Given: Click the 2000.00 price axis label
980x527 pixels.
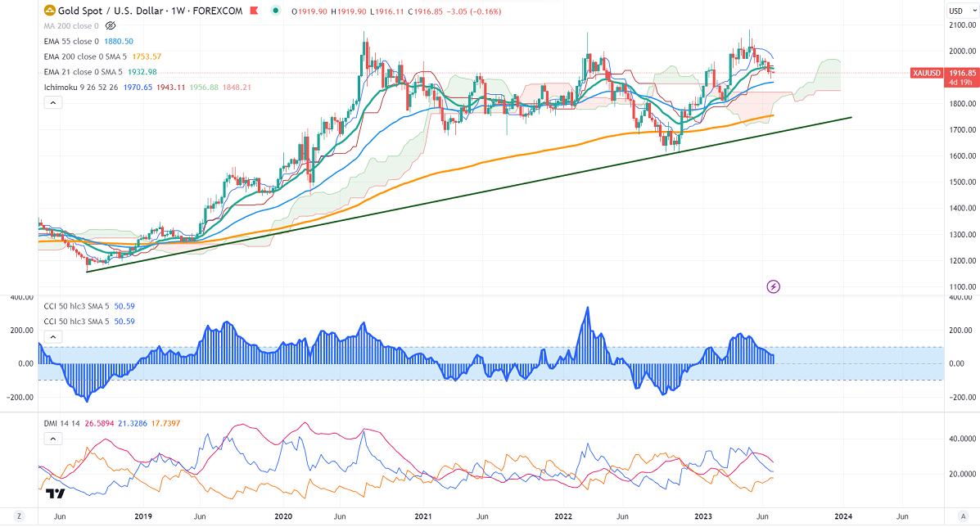Looking at the screenshot, I should (963, 52).
